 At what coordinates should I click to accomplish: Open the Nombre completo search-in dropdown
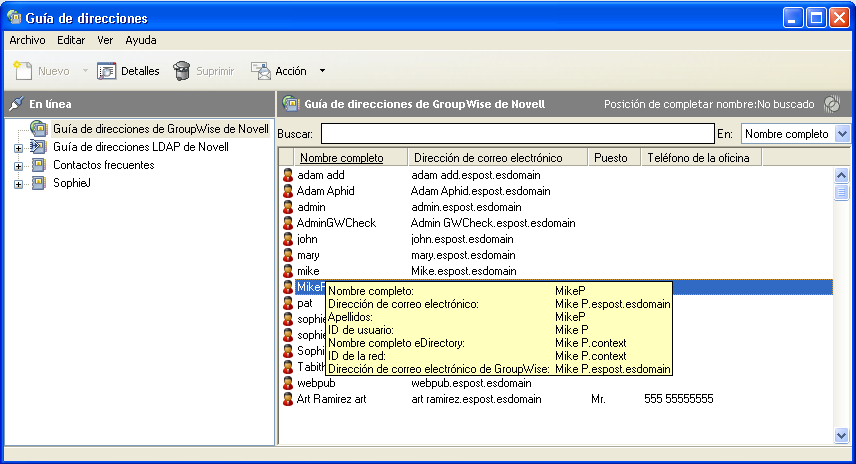point(842,134)
